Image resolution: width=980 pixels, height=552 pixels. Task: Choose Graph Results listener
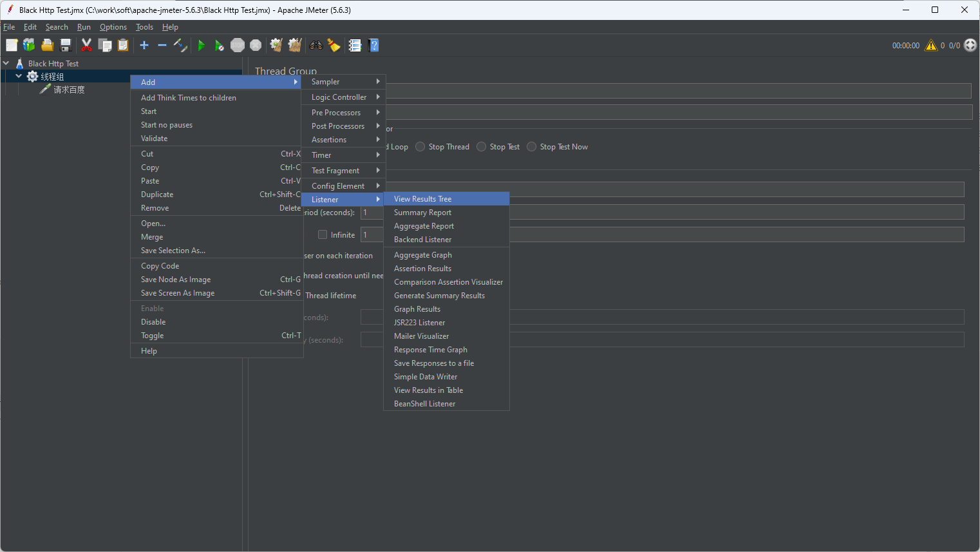click(x=446, y=309)
